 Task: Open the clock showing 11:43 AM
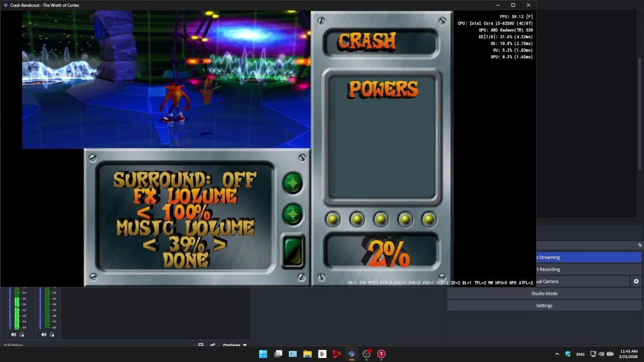point(628,354)
